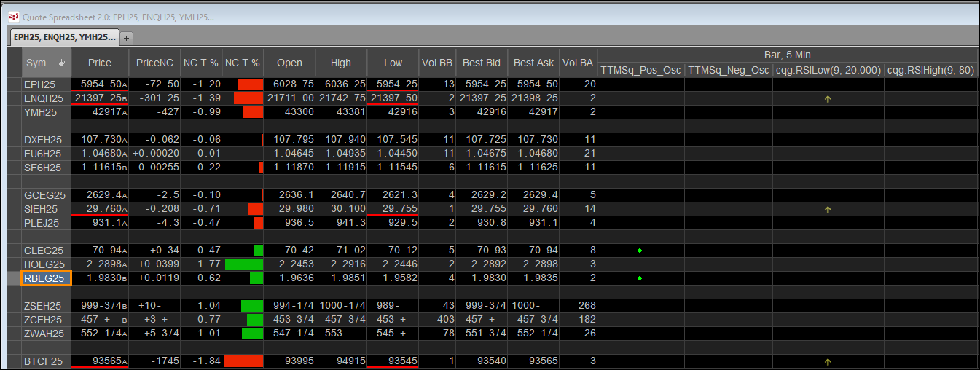Click the hand icon in the Symbol header

pyautogui.click(x=62, y=63)
